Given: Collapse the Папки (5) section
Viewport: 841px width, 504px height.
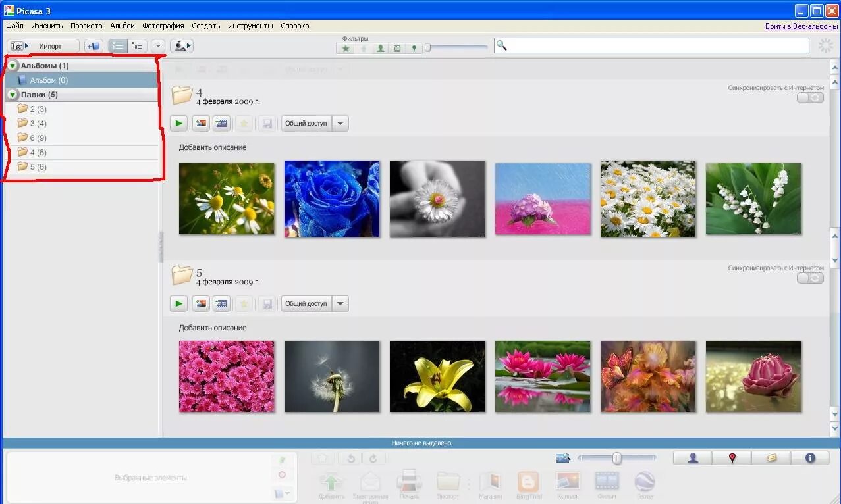Looking at the screenshot, I should [x=13, y=95].
